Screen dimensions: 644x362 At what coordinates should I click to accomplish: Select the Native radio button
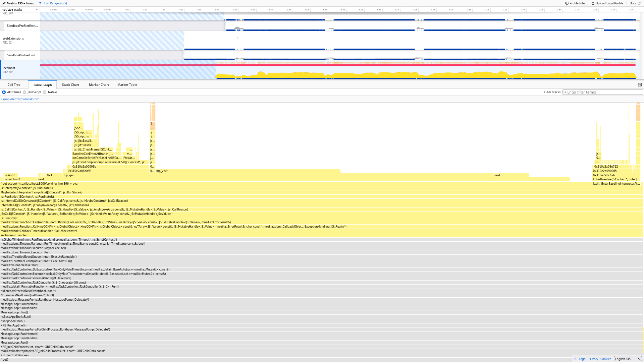point(45,92)
